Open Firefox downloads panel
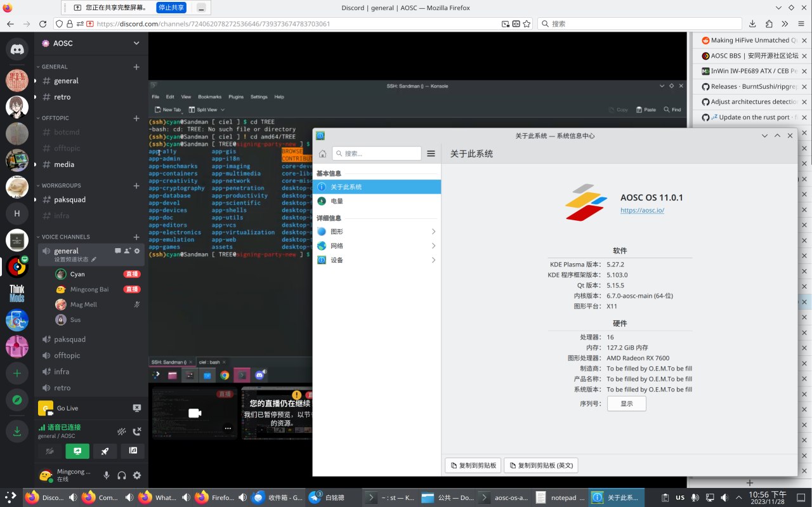This screenshot has width=812, height=507. 752,23
